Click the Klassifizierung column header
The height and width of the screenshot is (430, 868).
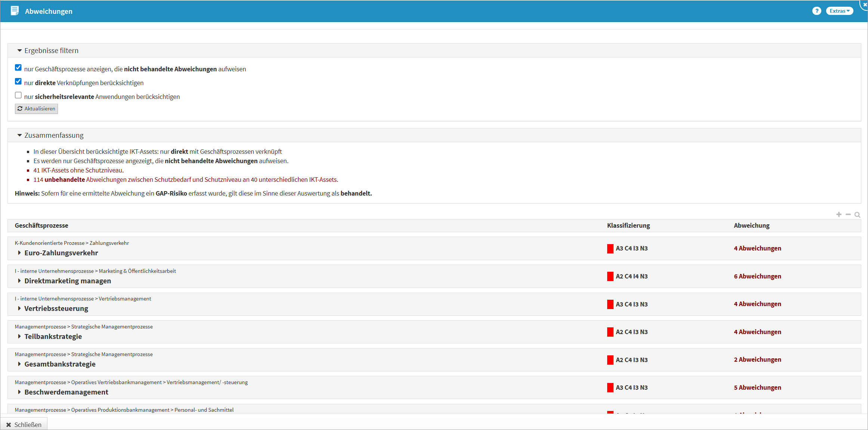coord(628,225)
